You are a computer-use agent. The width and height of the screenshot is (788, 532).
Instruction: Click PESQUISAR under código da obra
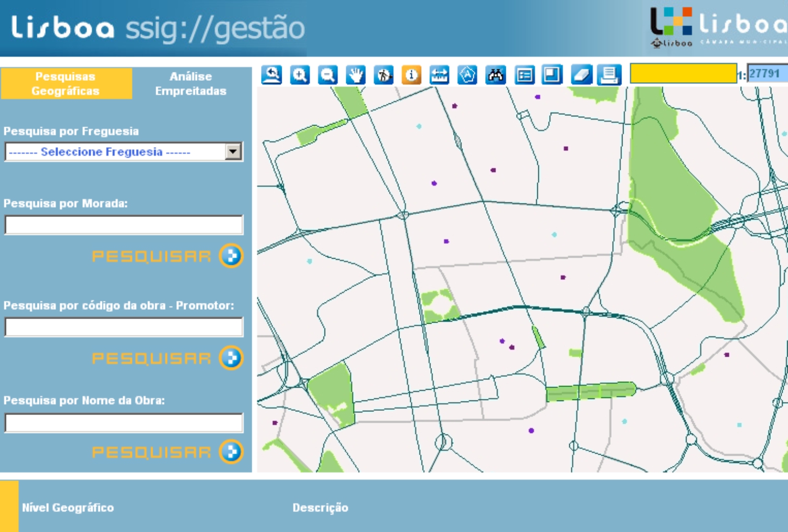click(x=167, y=358)
